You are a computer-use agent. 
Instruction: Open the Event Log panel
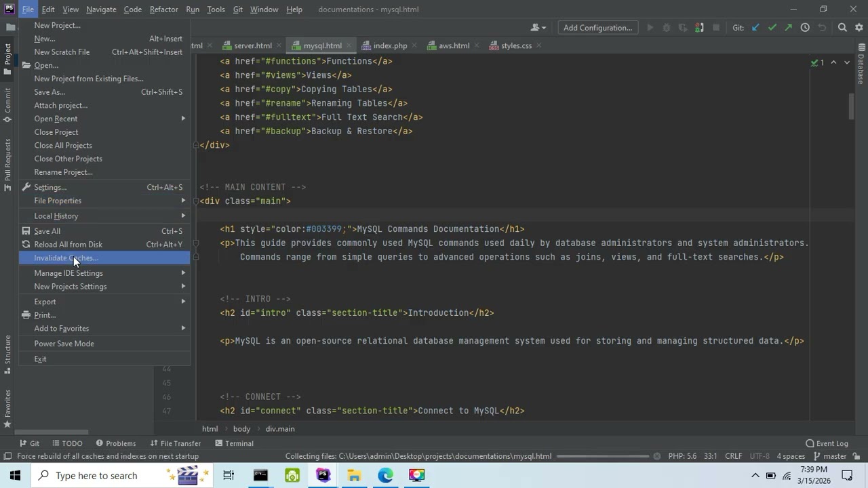[x=827, y=443]
